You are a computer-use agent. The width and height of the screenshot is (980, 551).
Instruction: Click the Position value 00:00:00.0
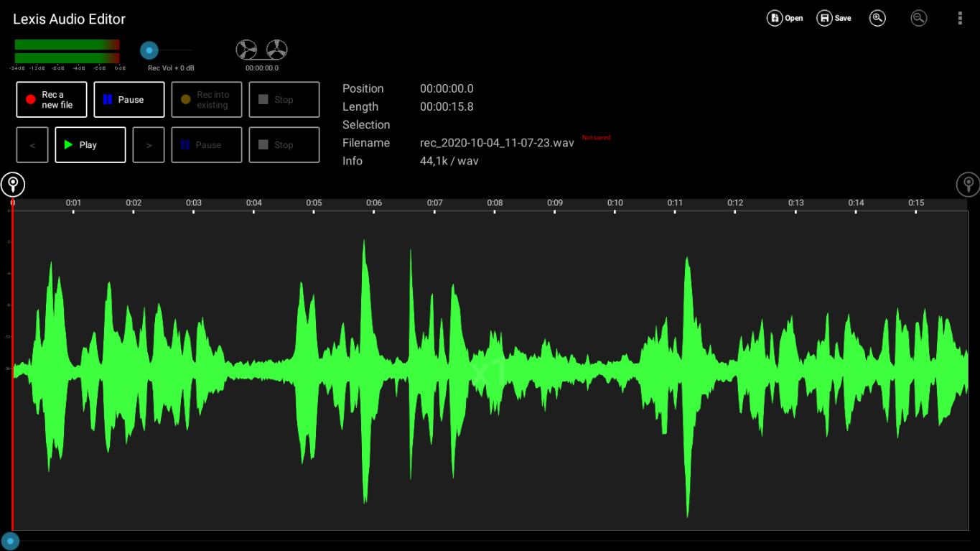tap(447, 89)
